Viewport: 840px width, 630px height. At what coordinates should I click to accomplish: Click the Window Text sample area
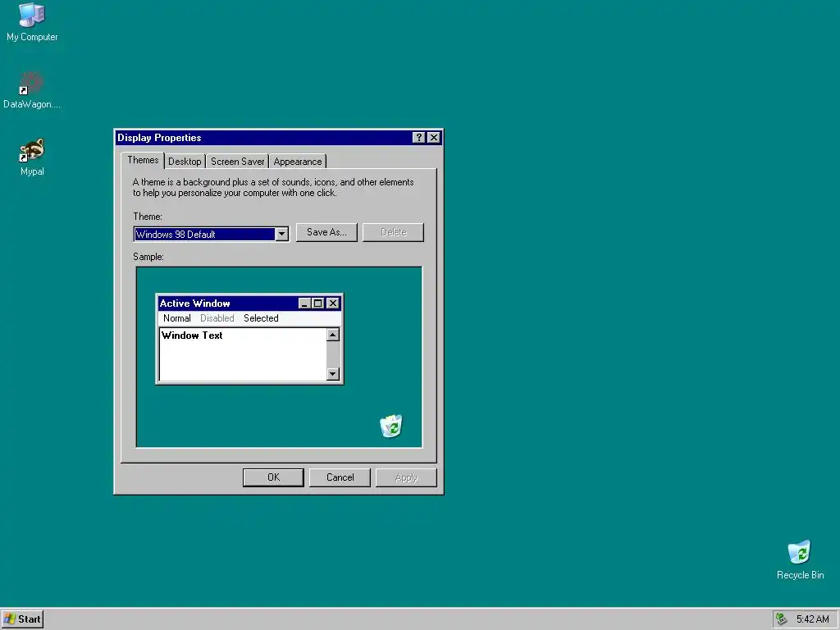[x=243, y=354]
